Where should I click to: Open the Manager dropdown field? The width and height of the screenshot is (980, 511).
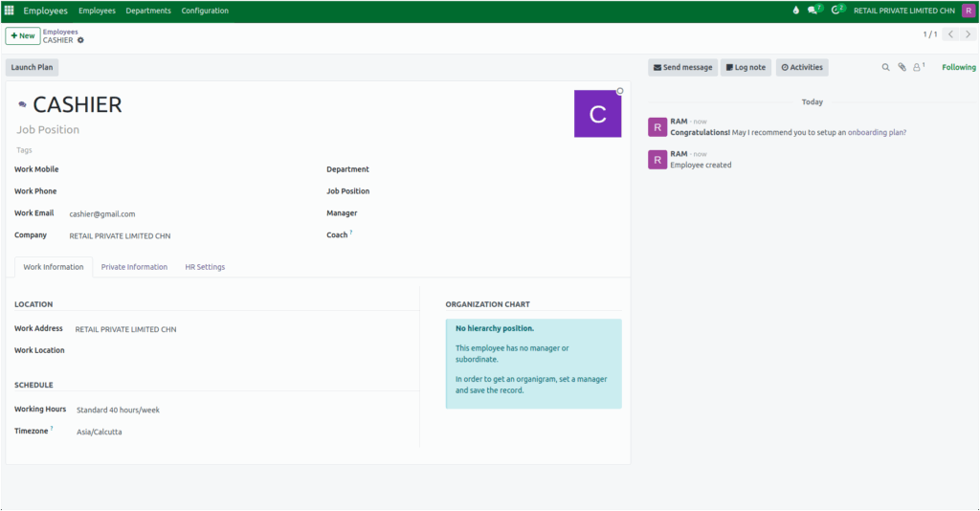pos(500,213)
